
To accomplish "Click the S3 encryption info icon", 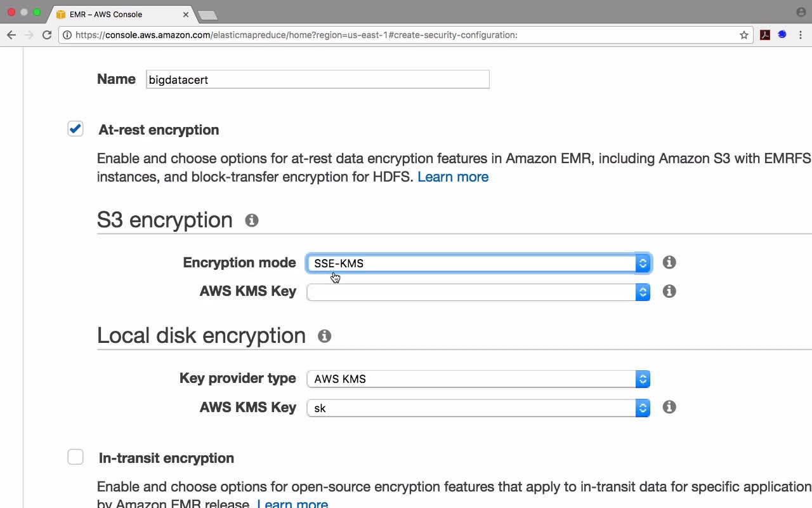I will 252,220.
